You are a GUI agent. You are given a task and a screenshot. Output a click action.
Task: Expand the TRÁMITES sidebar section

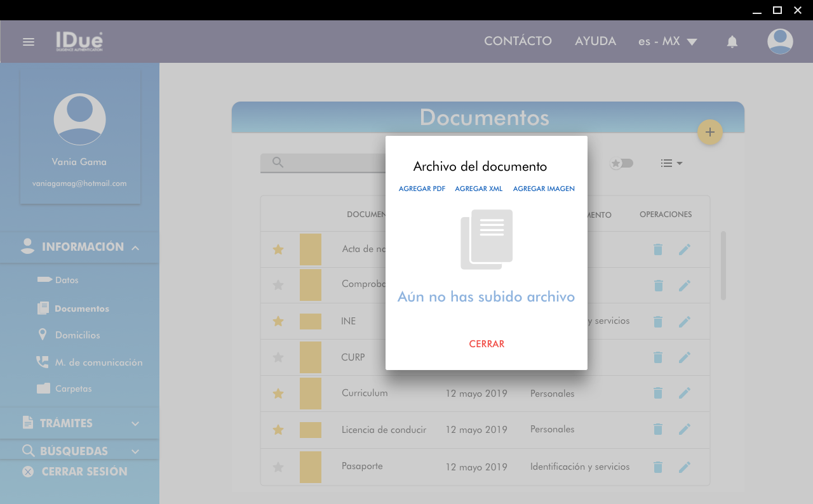pos(79,423)
